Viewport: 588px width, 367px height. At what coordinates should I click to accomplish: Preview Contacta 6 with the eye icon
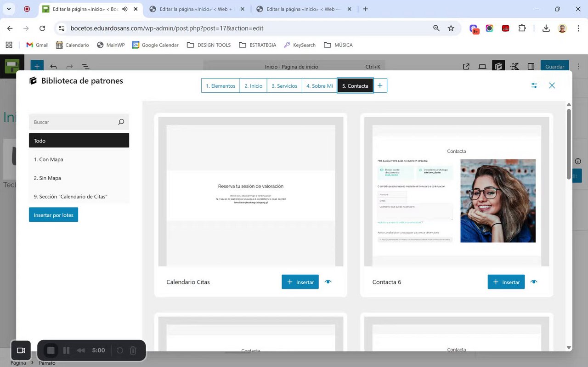[533, 282]
